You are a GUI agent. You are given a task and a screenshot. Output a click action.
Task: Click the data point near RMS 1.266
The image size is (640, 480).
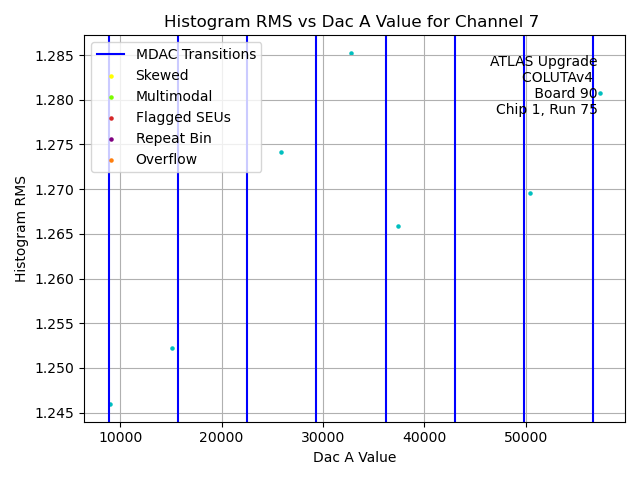tap(398, 227)
